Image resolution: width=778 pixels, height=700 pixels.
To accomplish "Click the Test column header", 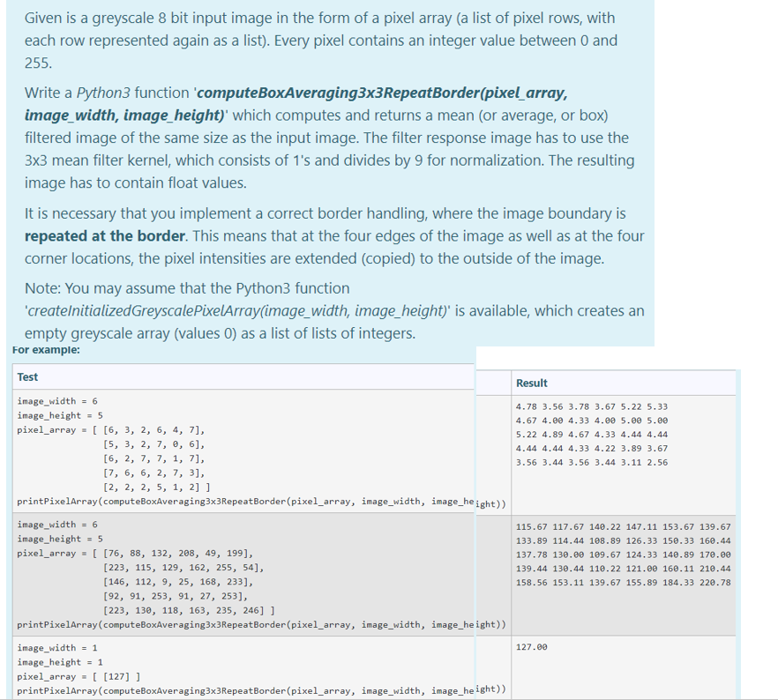I will pyautogui.click(x=26, y=376).
